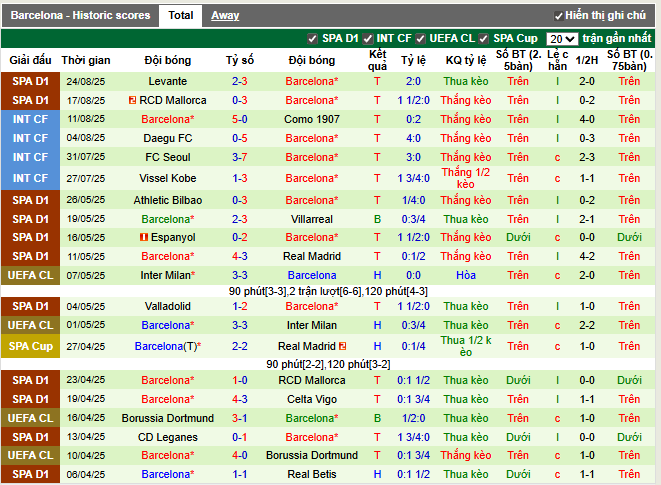The image size is (661, 485).
Task: Click the Giải đấu column header
Action: pos(30,60)
